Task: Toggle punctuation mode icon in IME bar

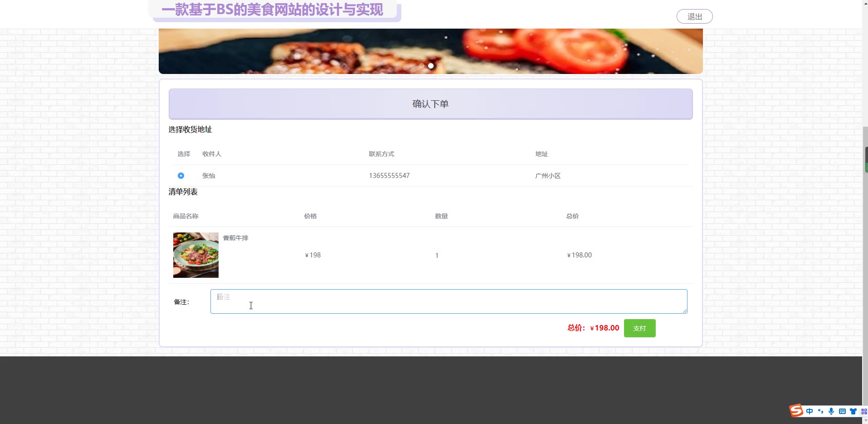Action: (820, 411)
